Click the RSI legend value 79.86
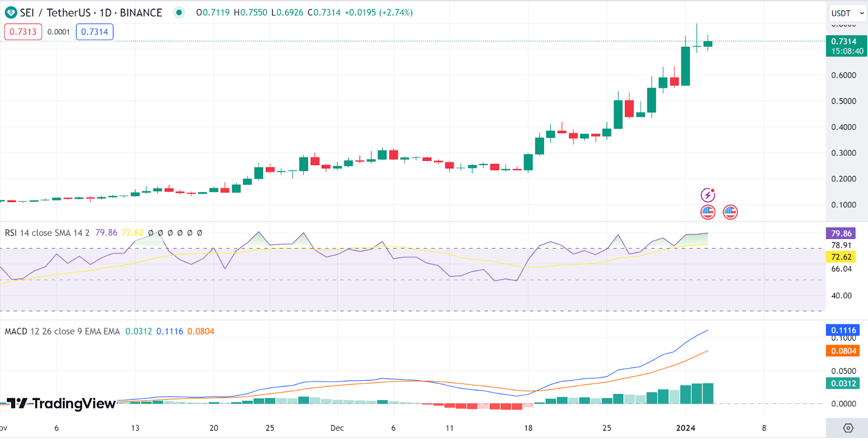Screen dimensions: 868x441 point(106,232)
